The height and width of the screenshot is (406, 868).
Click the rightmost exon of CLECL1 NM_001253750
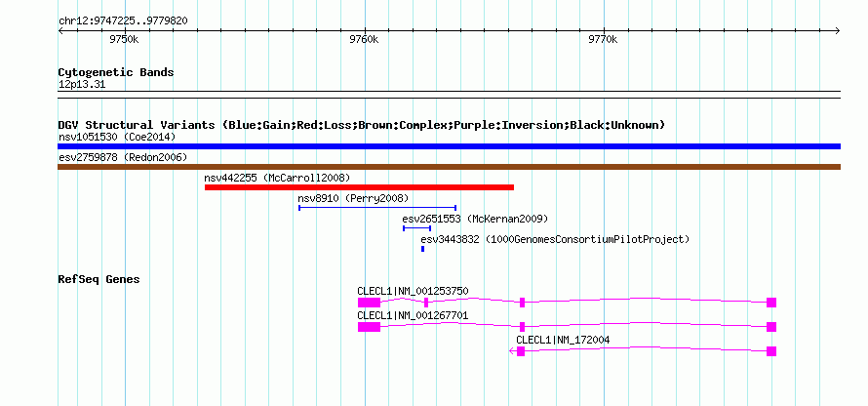771,303
